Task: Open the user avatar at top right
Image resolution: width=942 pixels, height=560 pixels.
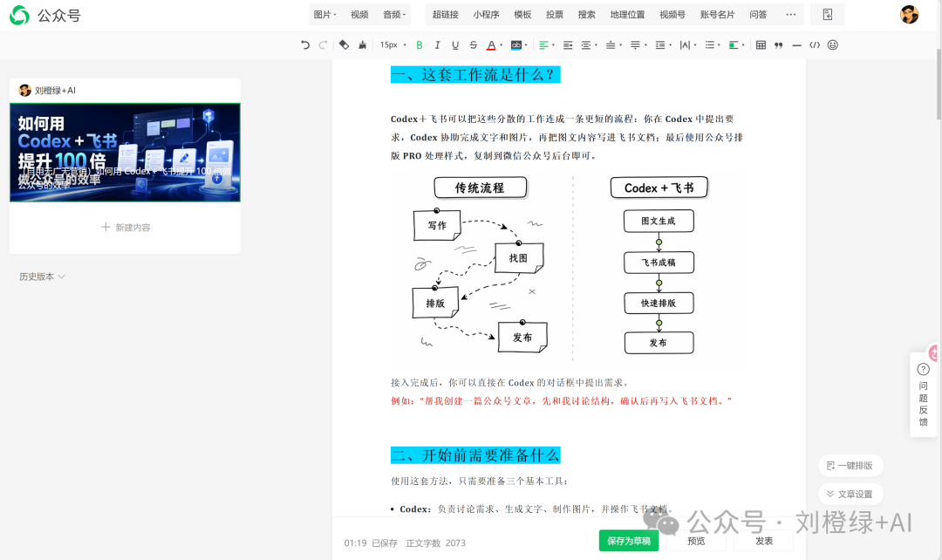Action: [909, 15]
